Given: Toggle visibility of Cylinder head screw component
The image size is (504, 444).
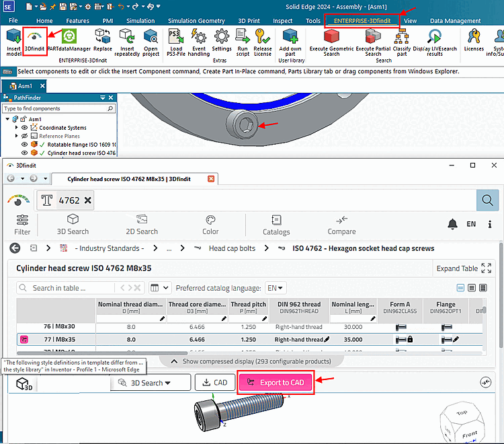Looking at the screenshot, I should (x=25, y=153).
